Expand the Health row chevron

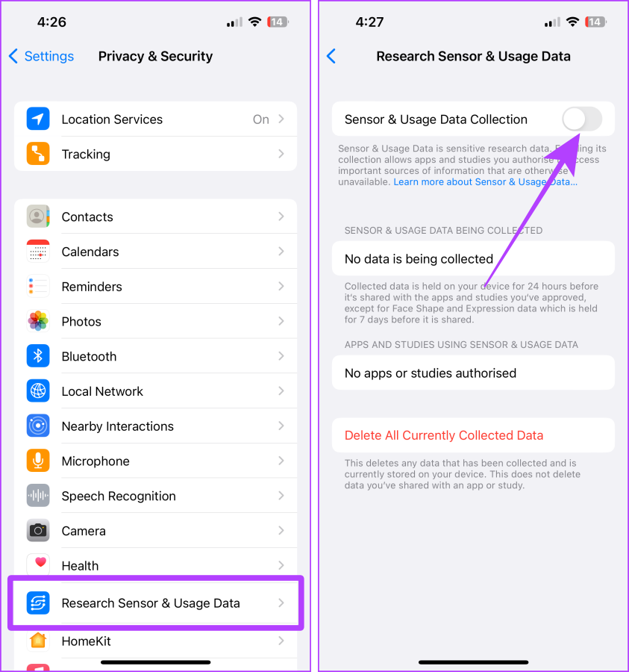click(281, 565)
